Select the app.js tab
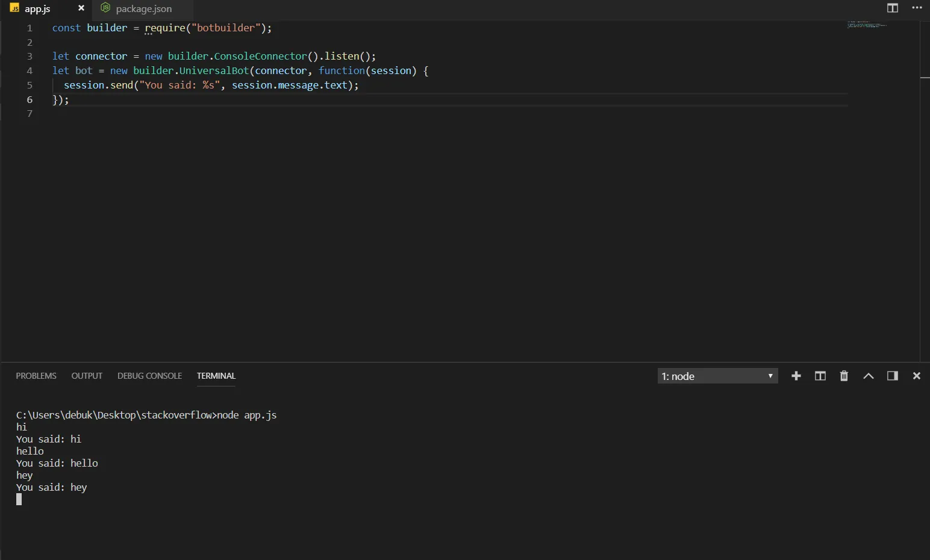The height and width of the screenshot is (560, 930). (37, 9)
